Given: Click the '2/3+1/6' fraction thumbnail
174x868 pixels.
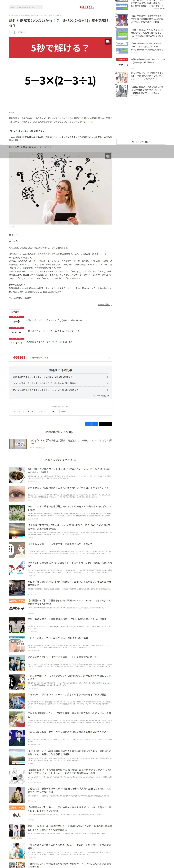Looking at the screenshot, I should pos(17,320).
